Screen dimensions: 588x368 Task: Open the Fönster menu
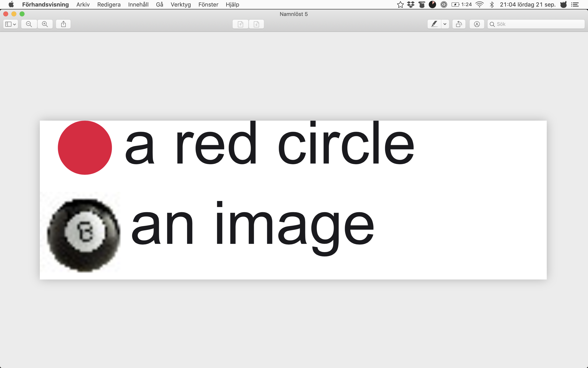[208, 4]
